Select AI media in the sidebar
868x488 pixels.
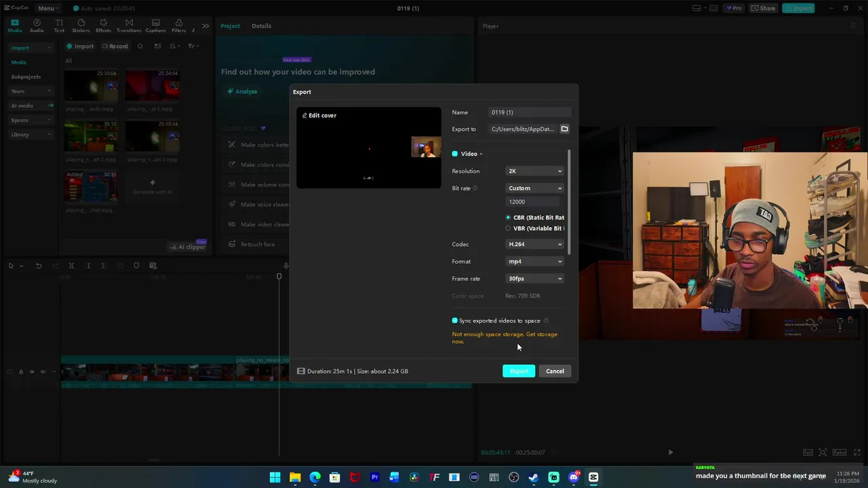(31, 106)
